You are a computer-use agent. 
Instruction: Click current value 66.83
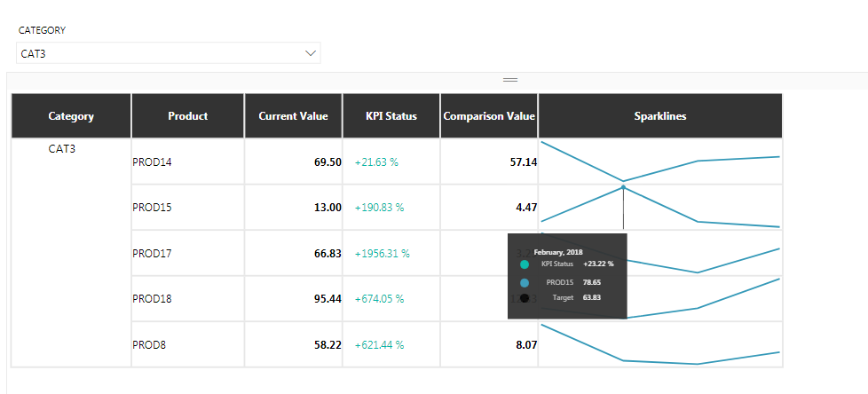click(x=327, y=254)
